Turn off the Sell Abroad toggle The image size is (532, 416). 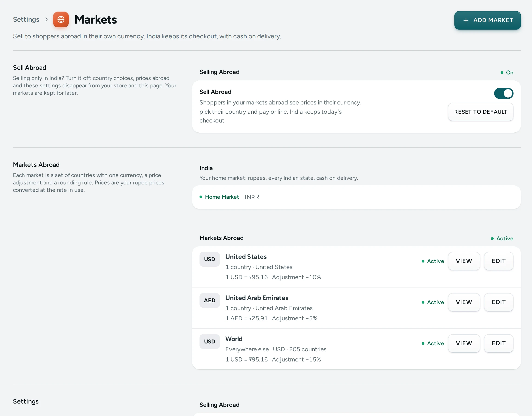point(504,93)
